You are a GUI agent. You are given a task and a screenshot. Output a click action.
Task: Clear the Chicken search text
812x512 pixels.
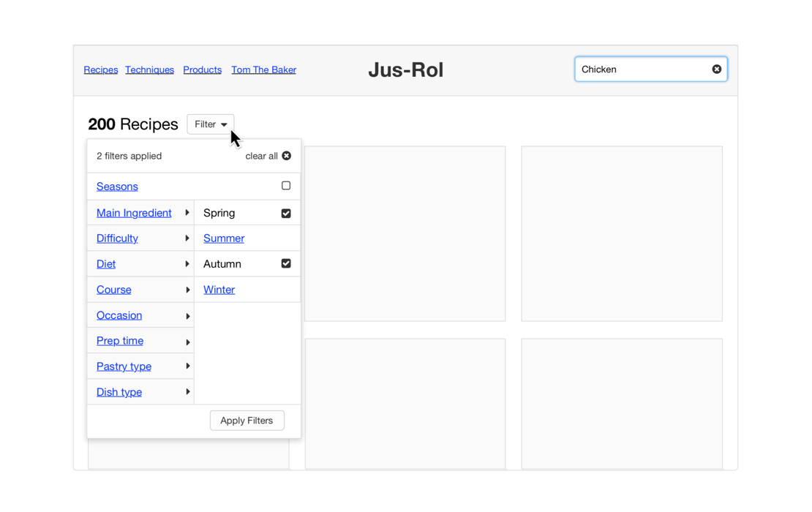(716, 69)
